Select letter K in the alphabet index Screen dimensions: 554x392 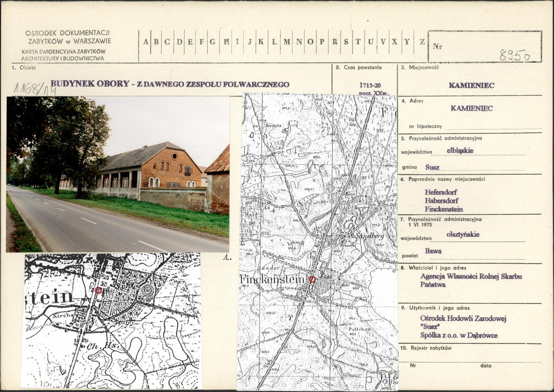pos(261,42)
